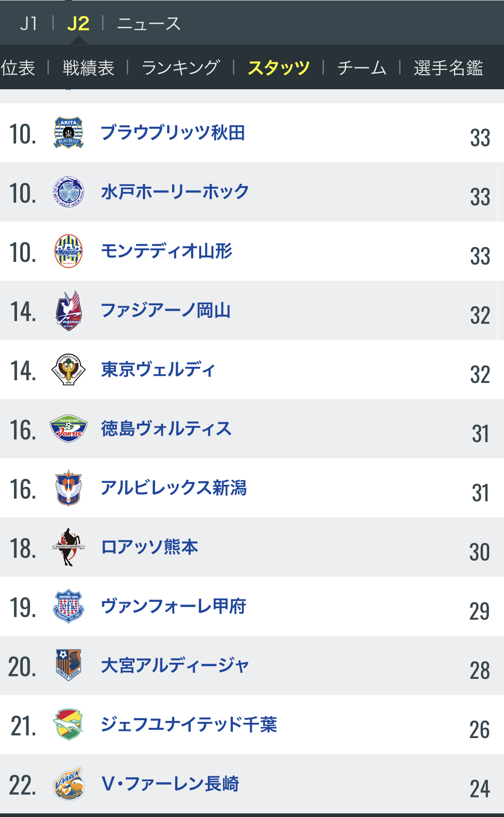
Task: Click the Omiya Ardija squirrel crest
Action: tap(69, 665)
